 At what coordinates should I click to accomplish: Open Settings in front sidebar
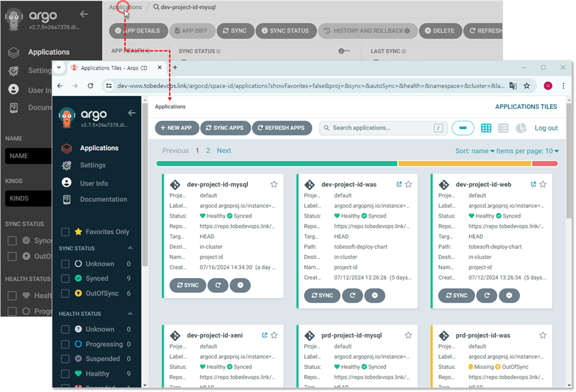click(93, 165)
